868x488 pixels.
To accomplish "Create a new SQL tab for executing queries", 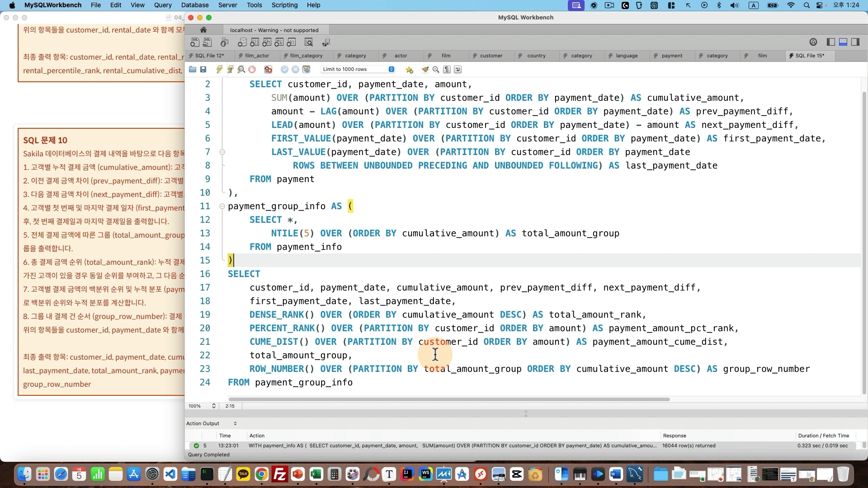I will pyautogui.click(x=195, y=42).
